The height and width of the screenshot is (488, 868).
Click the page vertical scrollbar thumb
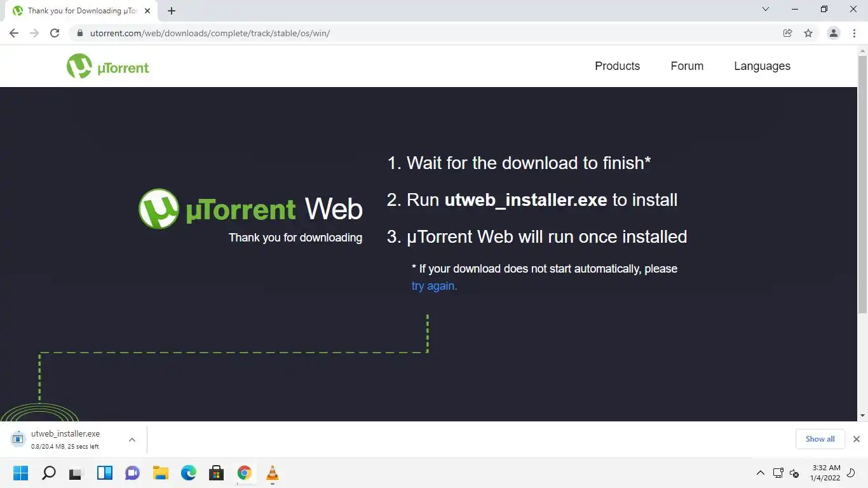pos(862,186)
